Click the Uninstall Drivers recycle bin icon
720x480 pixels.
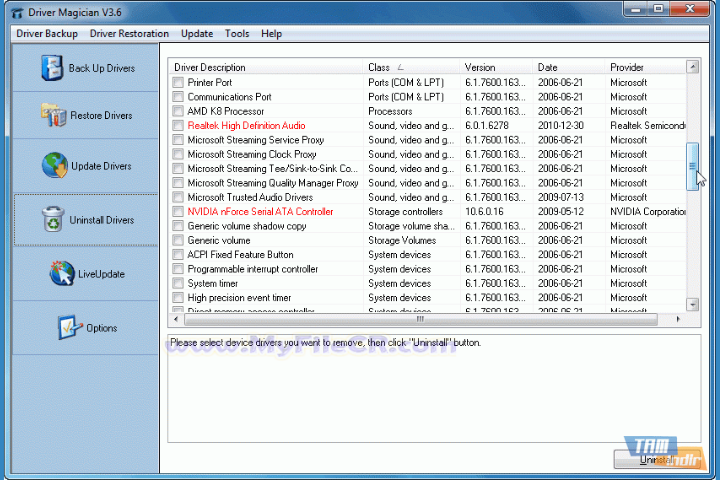[x=53, y=219]
